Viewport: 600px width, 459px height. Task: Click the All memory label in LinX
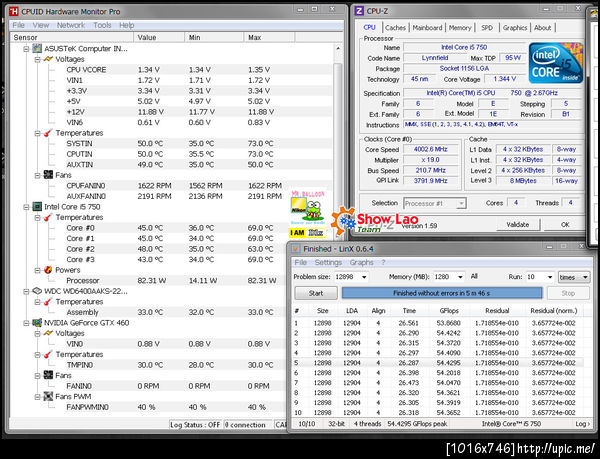[474, 276]
